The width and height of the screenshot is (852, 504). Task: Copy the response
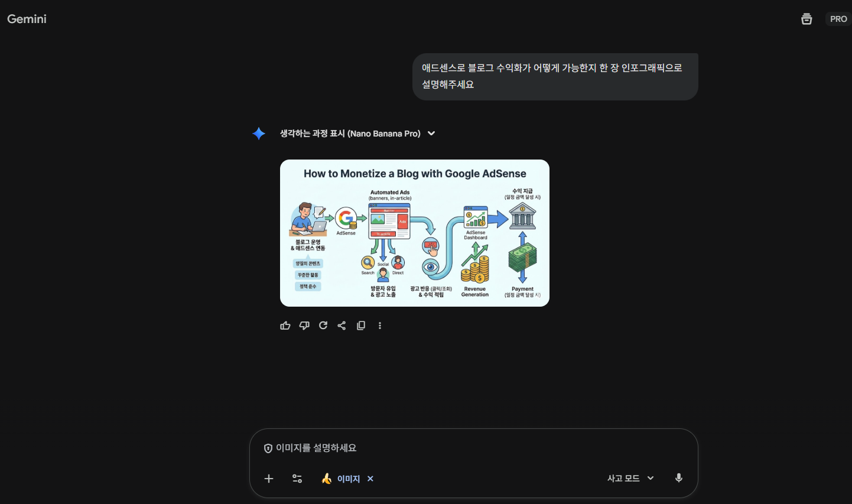361,326
